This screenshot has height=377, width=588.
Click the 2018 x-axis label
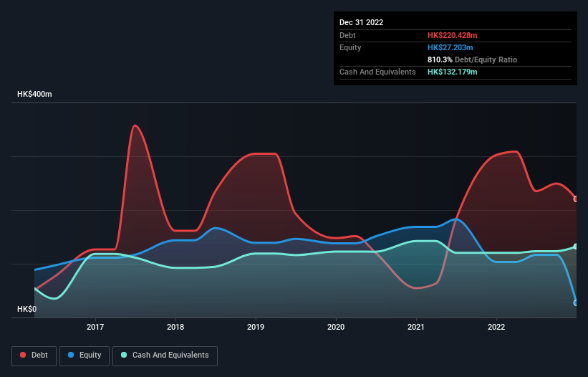click(175, 327)
